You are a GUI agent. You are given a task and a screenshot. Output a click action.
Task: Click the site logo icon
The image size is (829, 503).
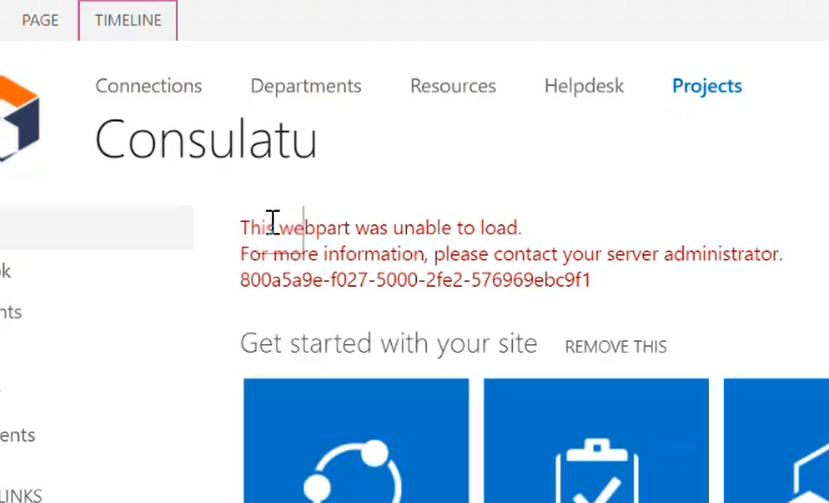18,118
